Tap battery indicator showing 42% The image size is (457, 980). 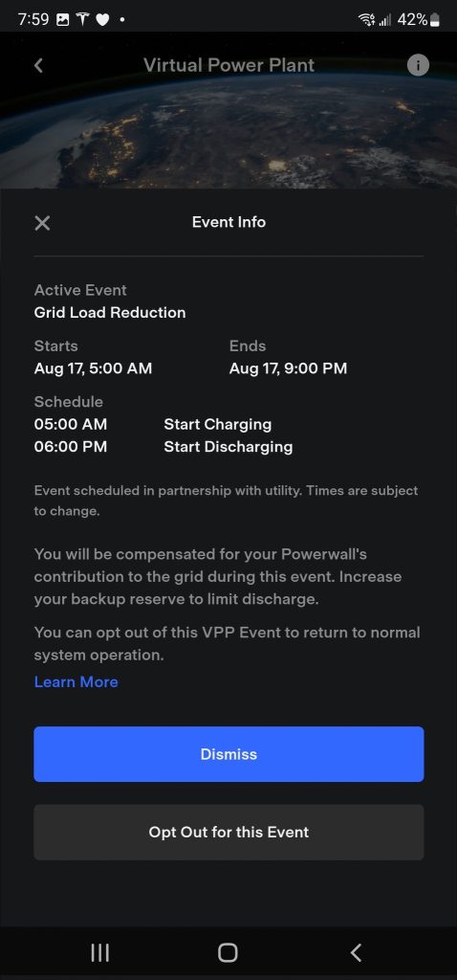coord(419,20)
